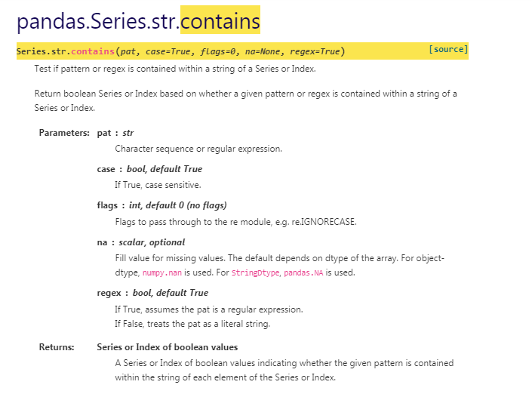
Task: Click the 'Parameters:' section label
Action: 64,133
